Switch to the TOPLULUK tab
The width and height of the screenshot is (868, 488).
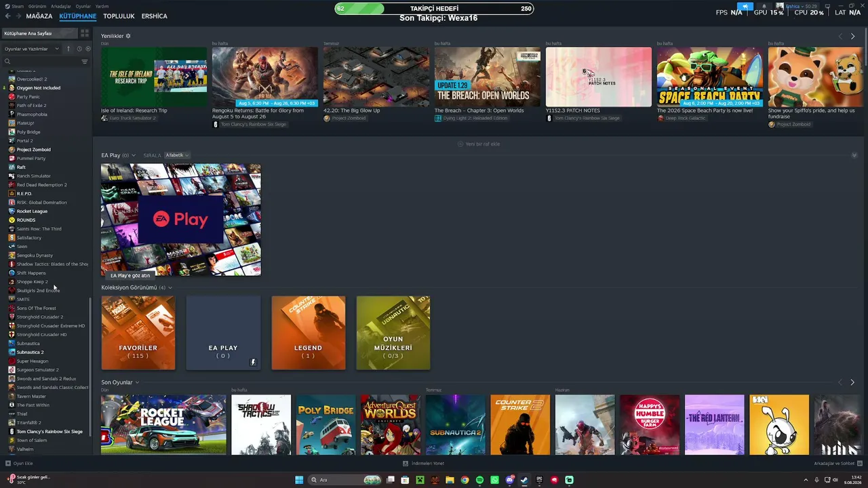(119, 16)
